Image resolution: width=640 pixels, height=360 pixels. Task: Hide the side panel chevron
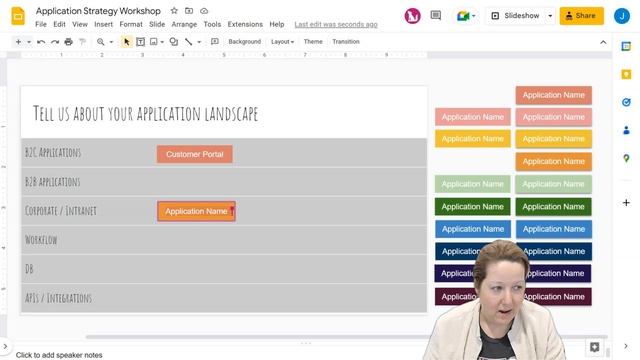(x=626, y=346)
